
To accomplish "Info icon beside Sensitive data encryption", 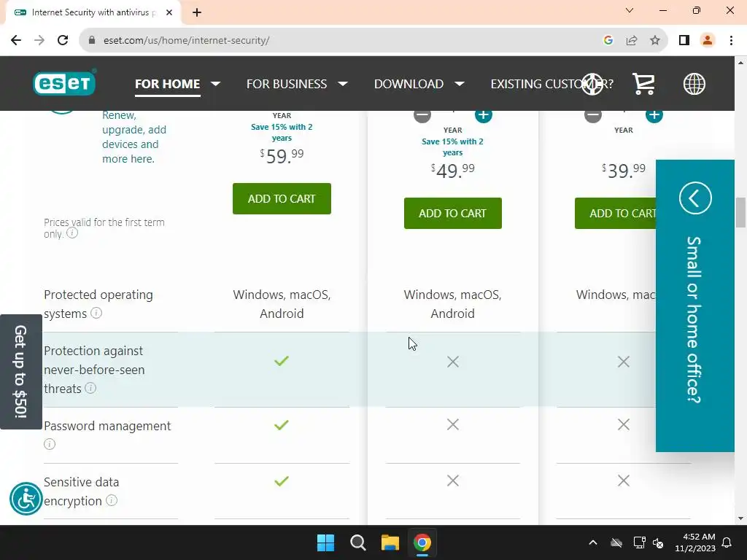I will click(x=112, y=500).
